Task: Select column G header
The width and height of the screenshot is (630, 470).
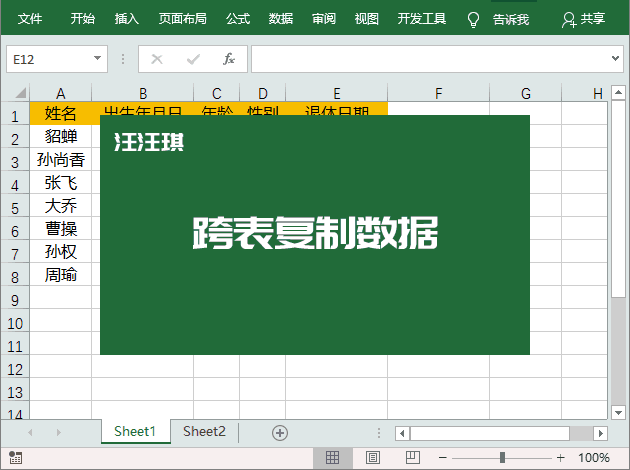Action: point(526,93)
